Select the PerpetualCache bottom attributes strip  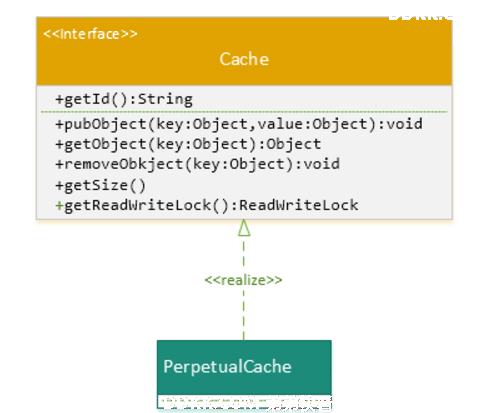pyautogui.click(x=244, y=402)
